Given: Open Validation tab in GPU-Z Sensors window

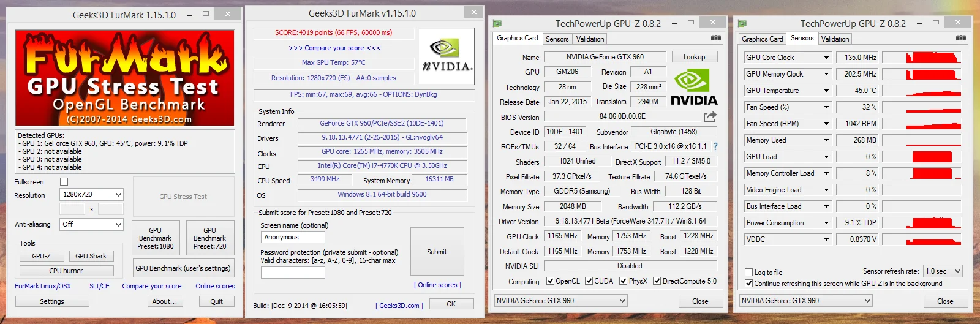Looking at the screenshot, I should tap(835, 39).
